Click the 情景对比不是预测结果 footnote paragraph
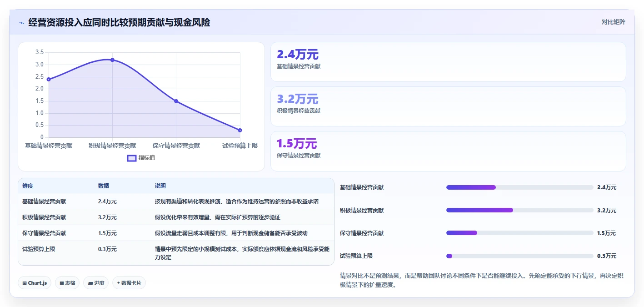Image resolution: width=644 pixels, height=307 pixels. [483, 280]
